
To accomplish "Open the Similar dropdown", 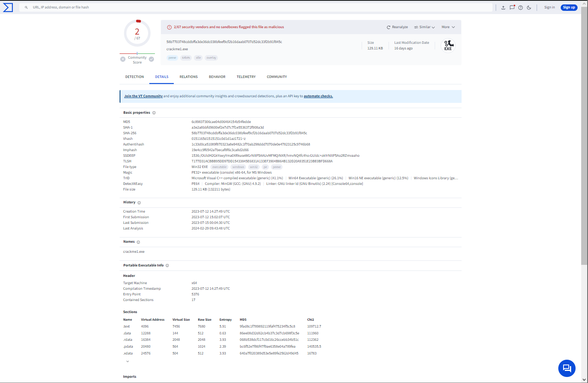I will click(x=425, y=27).
